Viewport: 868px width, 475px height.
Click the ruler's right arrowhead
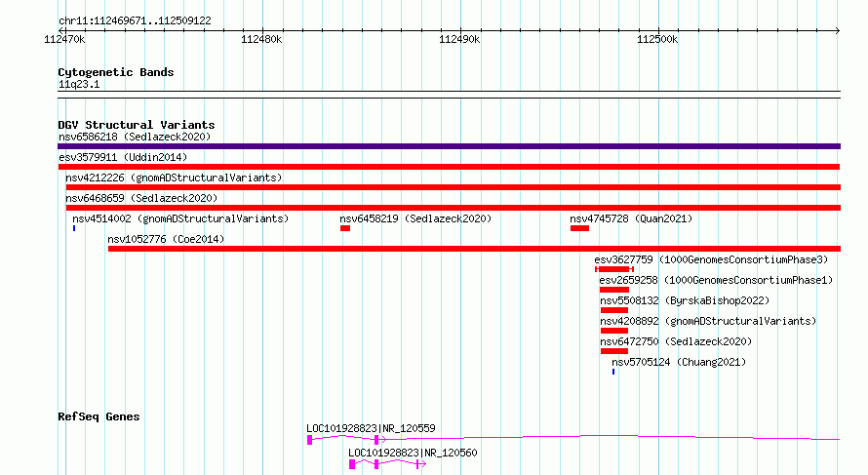838,30
